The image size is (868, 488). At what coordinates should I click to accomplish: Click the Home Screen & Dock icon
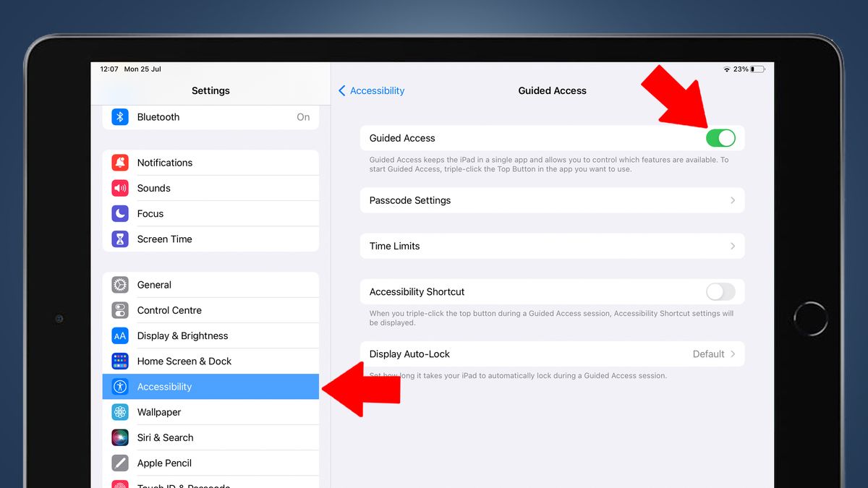coord(119,361)
